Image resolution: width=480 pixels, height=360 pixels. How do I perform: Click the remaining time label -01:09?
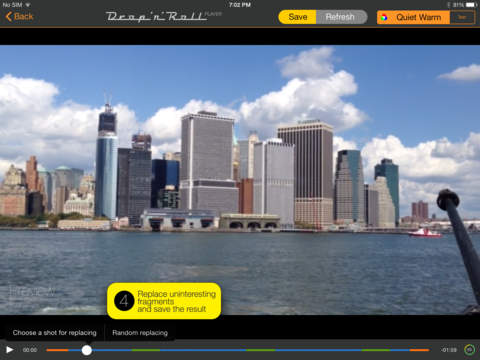click(449, 350)
